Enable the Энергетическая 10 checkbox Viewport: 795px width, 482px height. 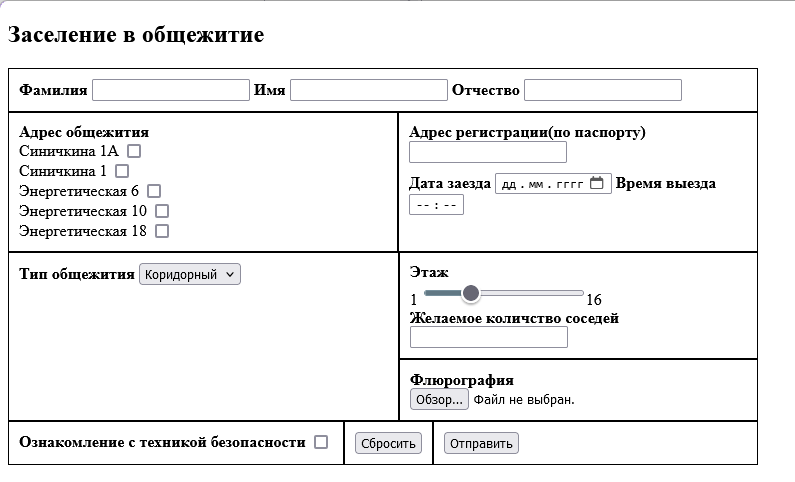point(162,211)
